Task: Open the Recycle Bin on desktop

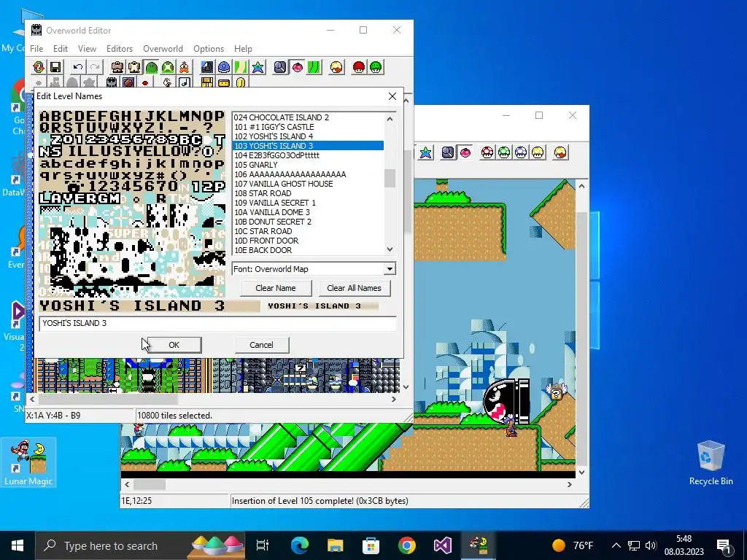Action: (x=711, y=462)
